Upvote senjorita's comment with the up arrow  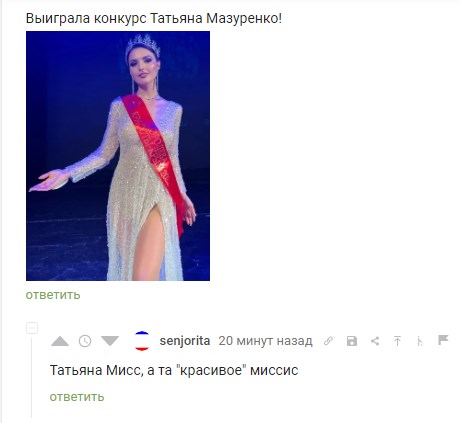tap(60, 341)
